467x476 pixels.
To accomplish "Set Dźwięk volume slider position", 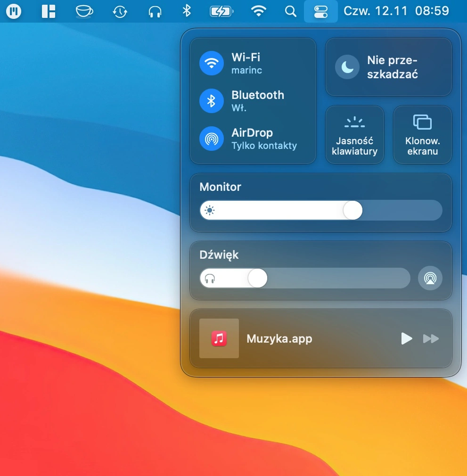I will [x=305, y=278].
